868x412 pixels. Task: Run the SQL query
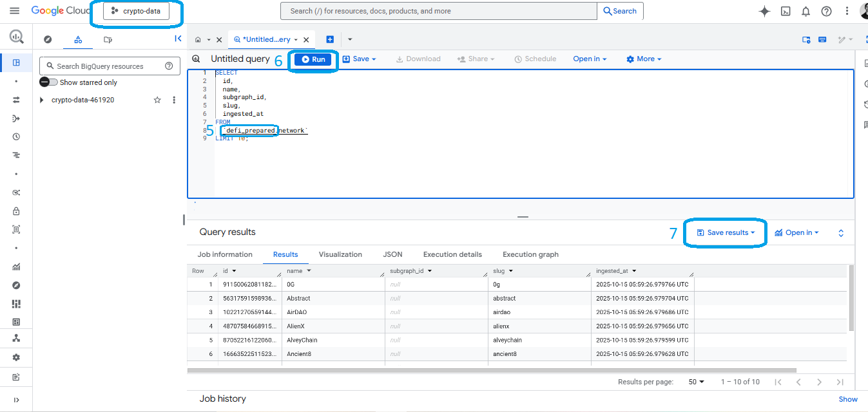313,59
